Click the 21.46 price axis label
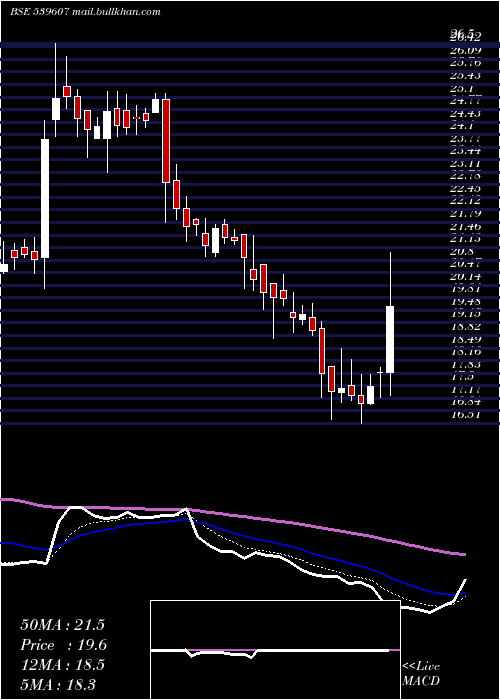 click(465, 227)
